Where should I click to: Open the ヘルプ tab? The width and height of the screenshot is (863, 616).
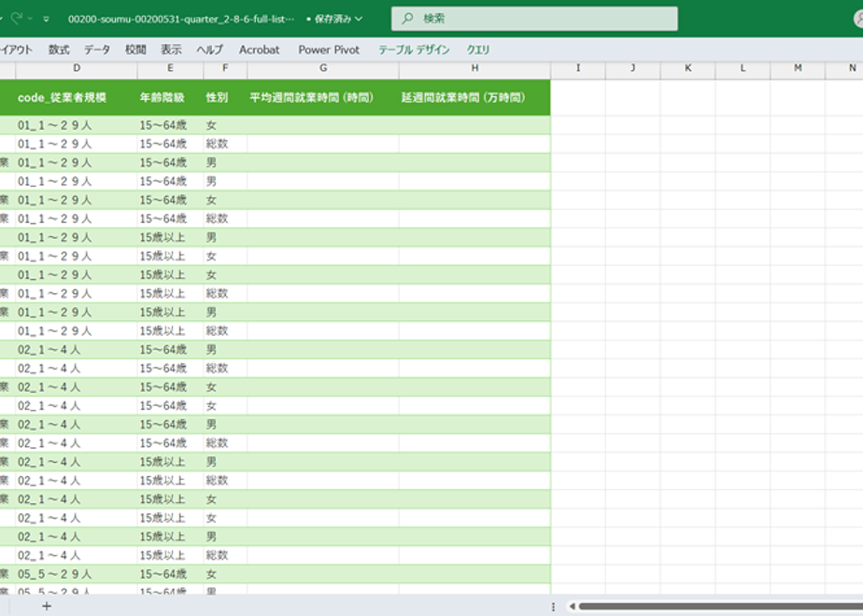coord(210,49)
